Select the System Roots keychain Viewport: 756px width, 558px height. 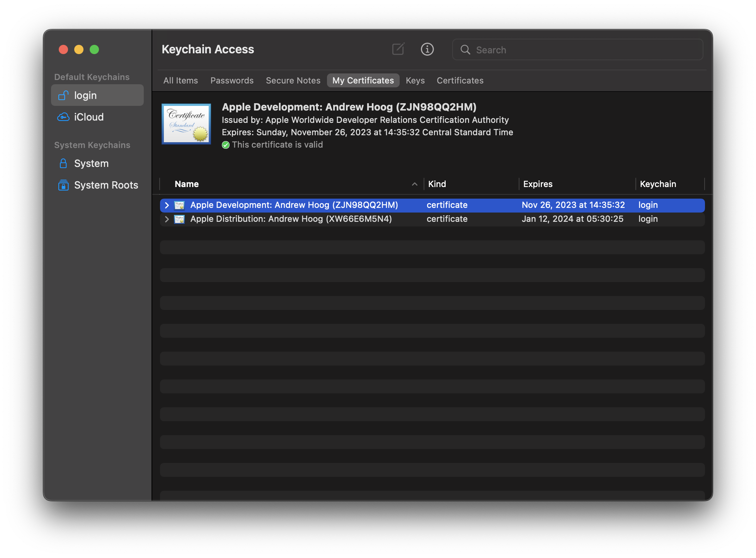point(97,185)
